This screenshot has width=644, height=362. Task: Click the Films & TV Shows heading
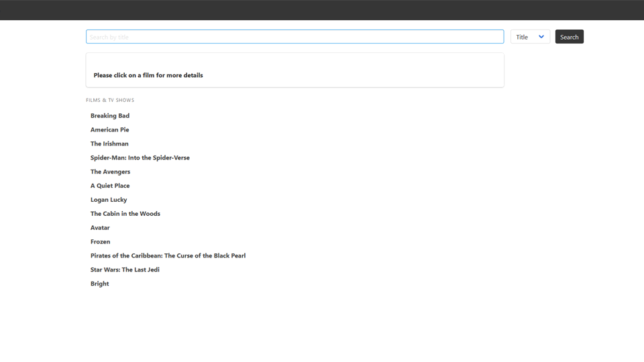(x=110, y=100)
